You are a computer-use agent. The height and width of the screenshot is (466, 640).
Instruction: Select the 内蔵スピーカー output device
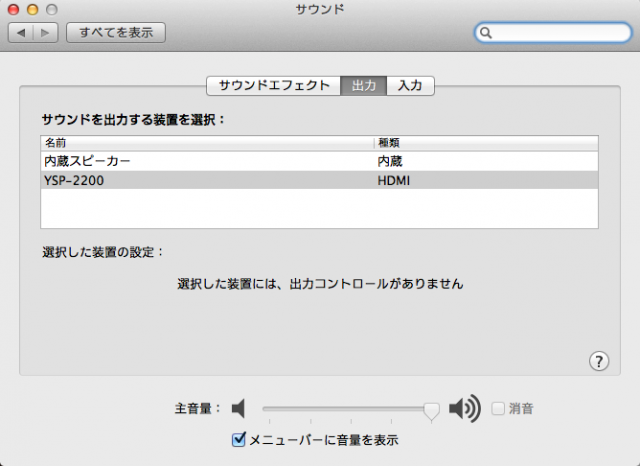click(320, 161)
